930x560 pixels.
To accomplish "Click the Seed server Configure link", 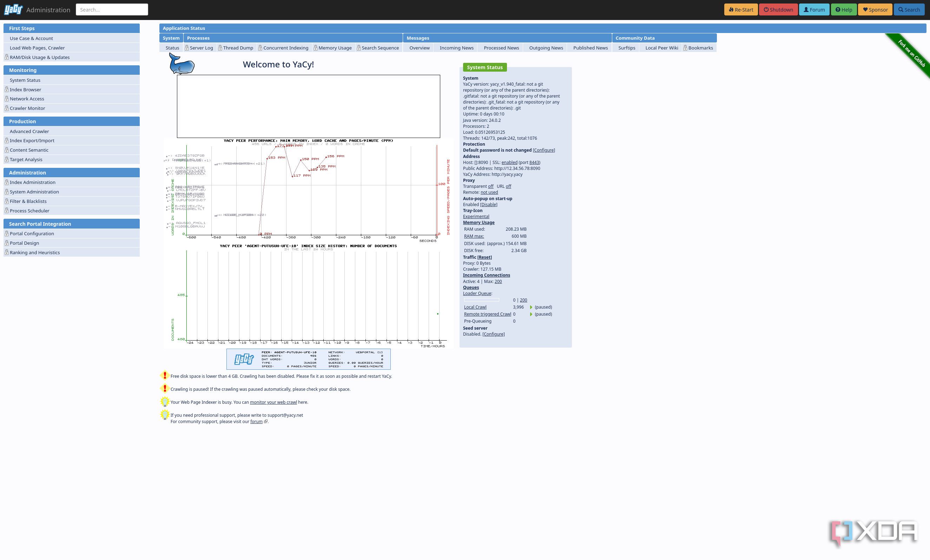I will (x=494, y=334).
